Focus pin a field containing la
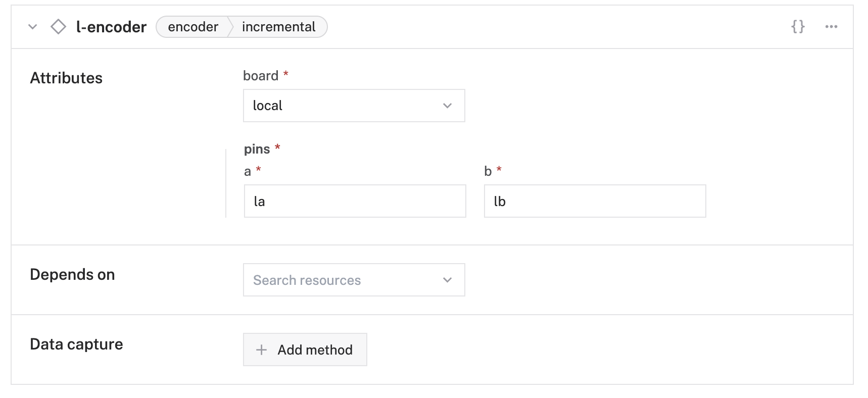This screenshot has height=398, width=868. tap(355, 201)
